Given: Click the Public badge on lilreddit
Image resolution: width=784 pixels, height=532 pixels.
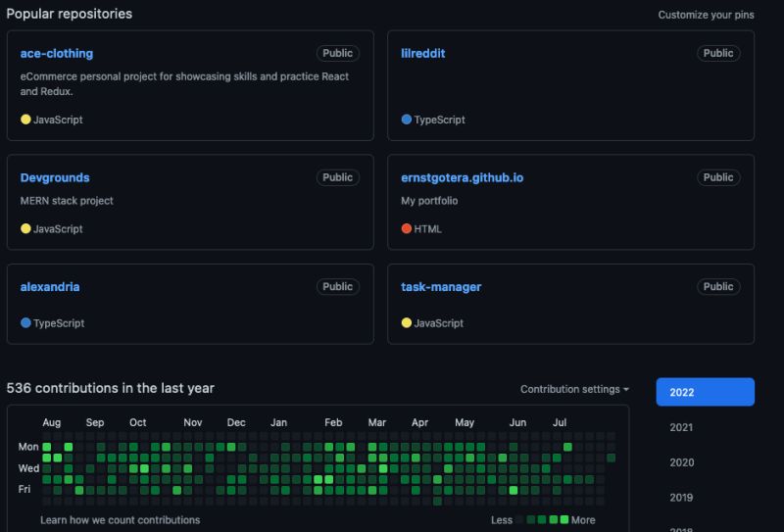Looking at the screenshot, I should [x=718, y=54].
